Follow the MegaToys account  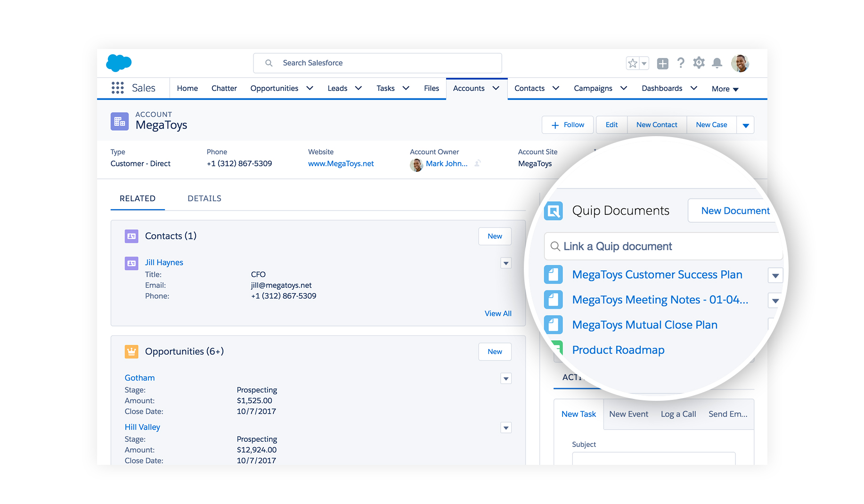click(x=568, y=125)
